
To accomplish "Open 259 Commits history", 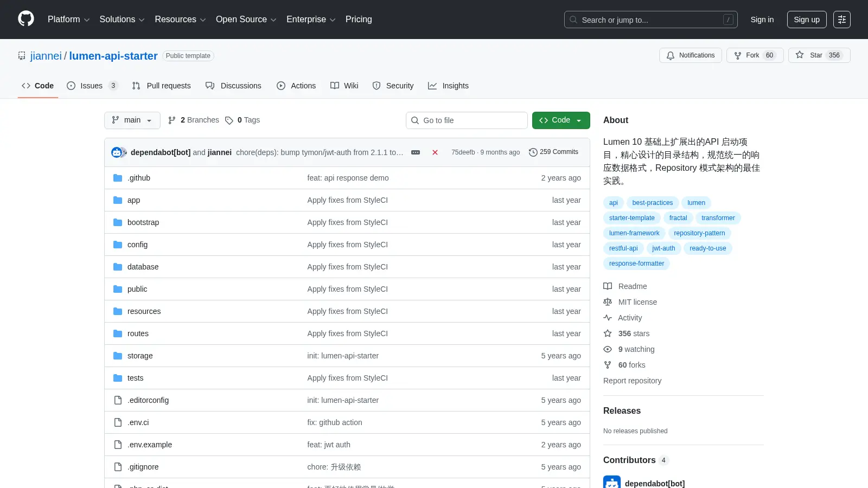I will pos(553,152).
